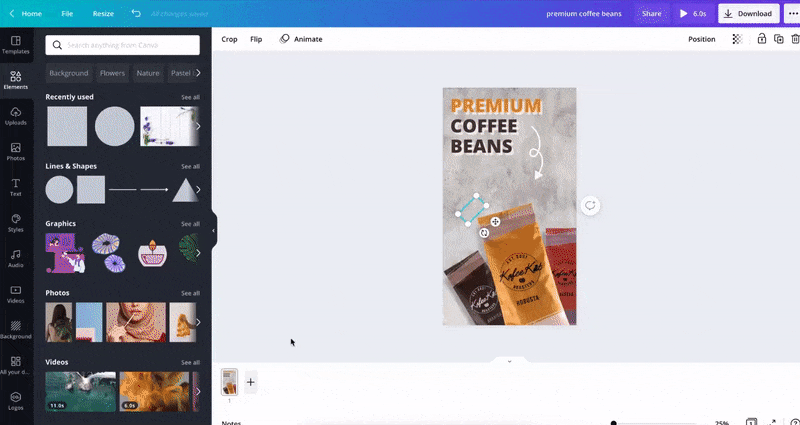This screenshot has width=800, height=425.
Task: Open the Text tool panel
Action: click(16, 187)
